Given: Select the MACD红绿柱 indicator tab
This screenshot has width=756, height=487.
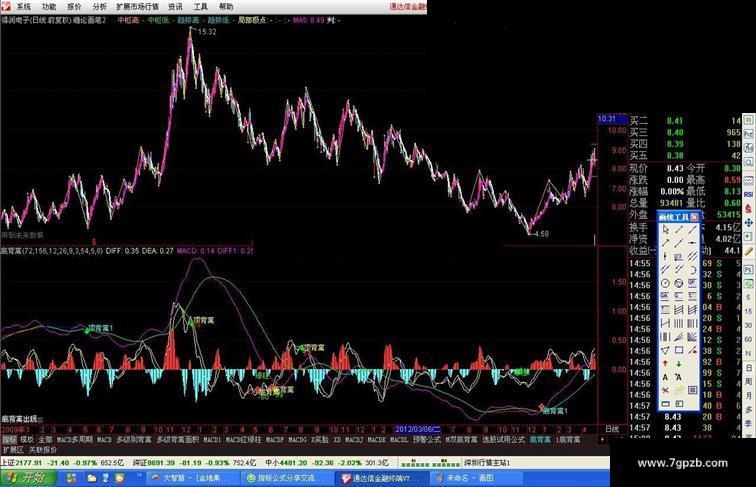Looking at the screenshot, I should (243, 440).
